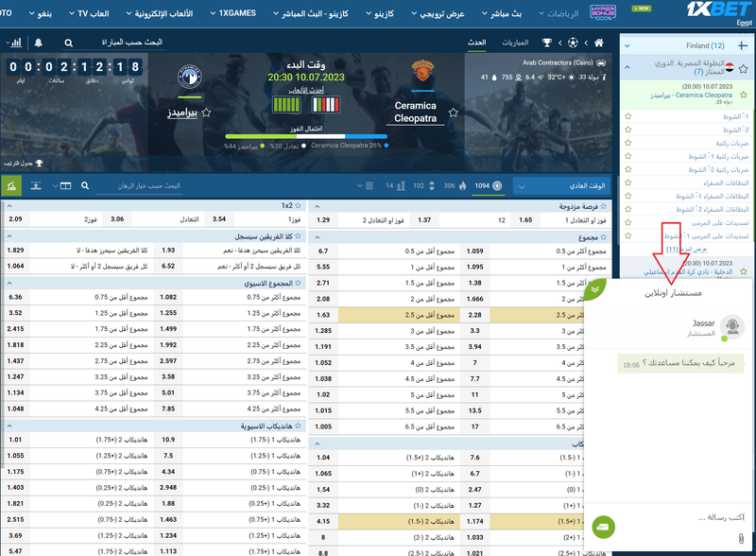Open the الوقت العادي period dropdown
This screenshot has height=556, width=756.
click(563, 186)
